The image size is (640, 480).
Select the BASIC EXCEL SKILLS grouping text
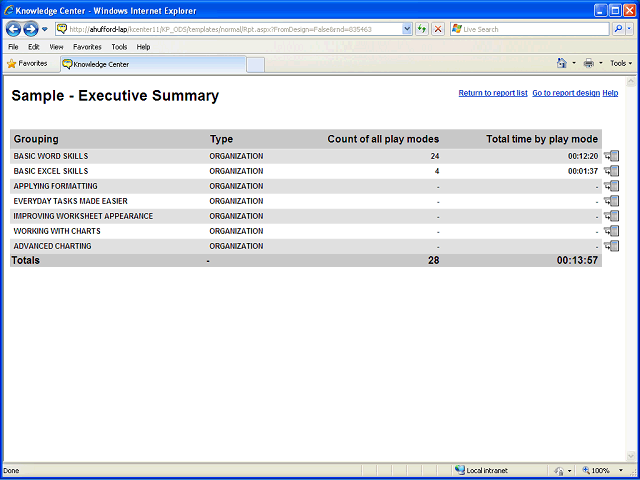(x=51, y=171)
